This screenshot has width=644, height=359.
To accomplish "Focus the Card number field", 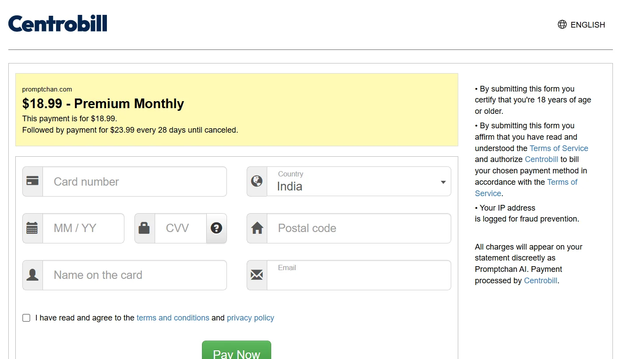I will point(134,181).
